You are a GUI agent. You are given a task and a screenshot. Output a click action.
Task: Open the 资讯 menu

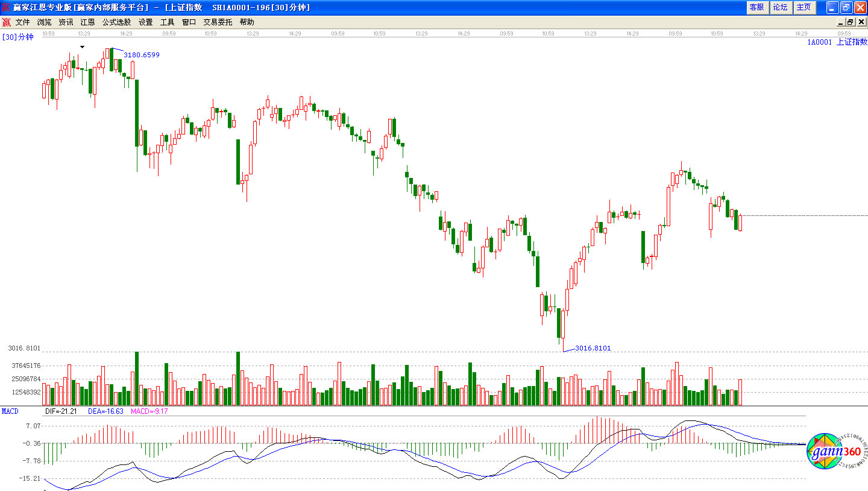coord(66,22)
